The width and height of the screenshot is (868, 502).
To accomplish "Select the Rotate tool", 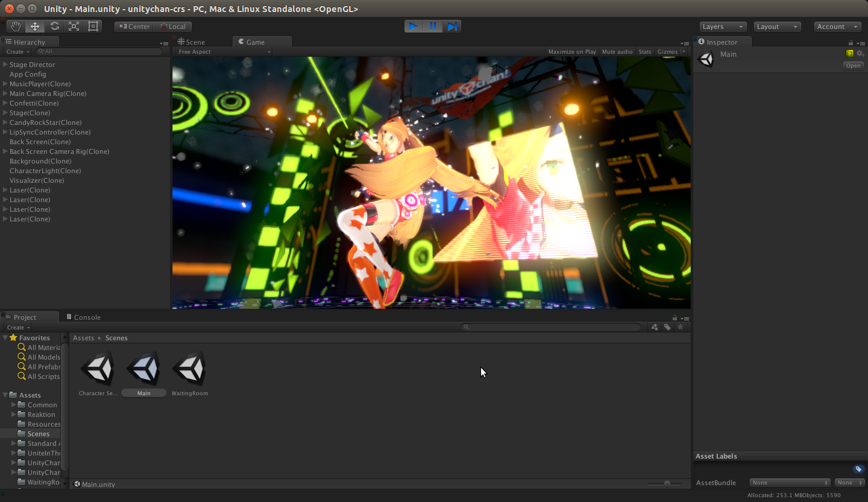I will [x=54, y=27].
